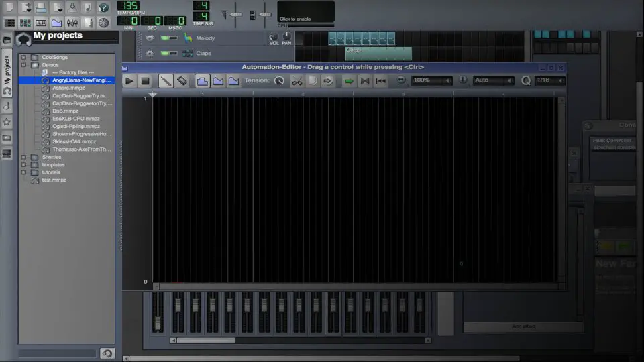Select Skiessi-C64.mmpz demo file
The height and width of the screenshot is (362, 644).
(x=74, y=141)
